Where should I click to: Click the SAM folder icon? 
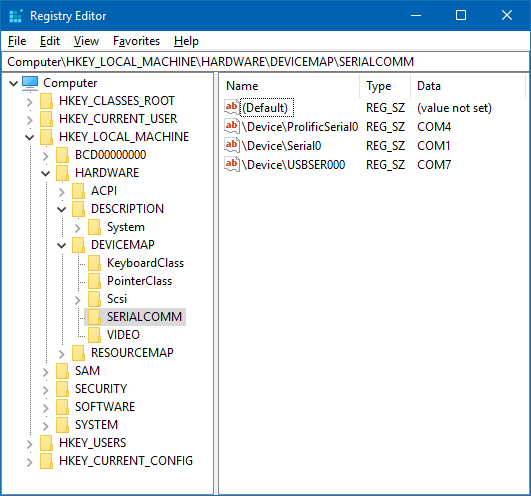tap(62, 371)
